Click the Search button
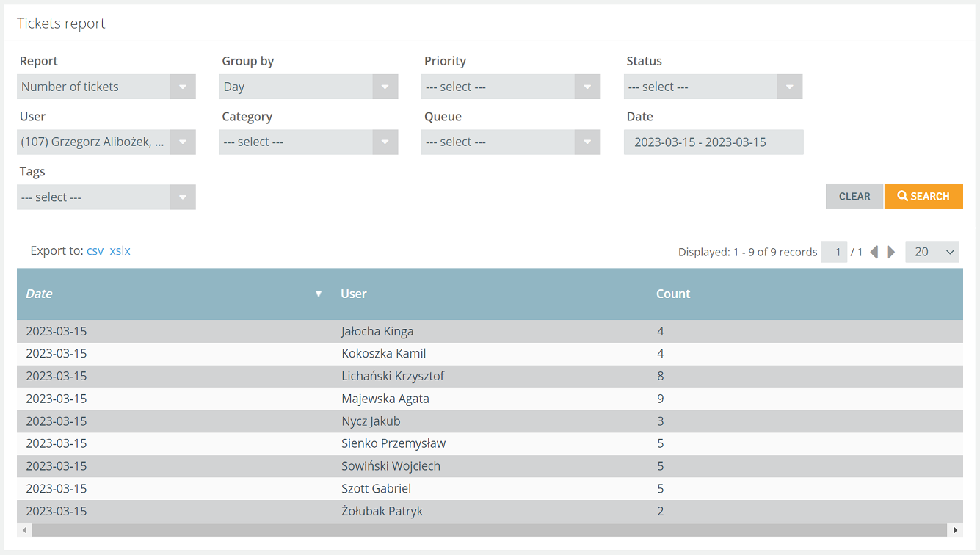980x555 pixels. point(923,196)
